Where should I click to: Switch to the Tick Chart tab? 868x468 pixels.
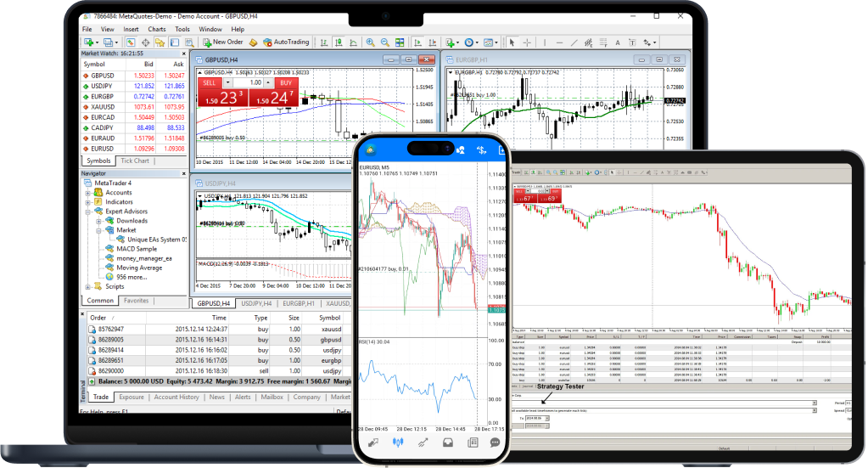point(135,161)
